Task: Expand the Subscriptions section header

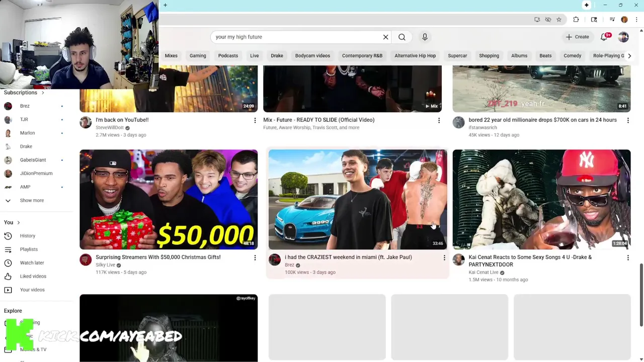Action: [24, 93]
